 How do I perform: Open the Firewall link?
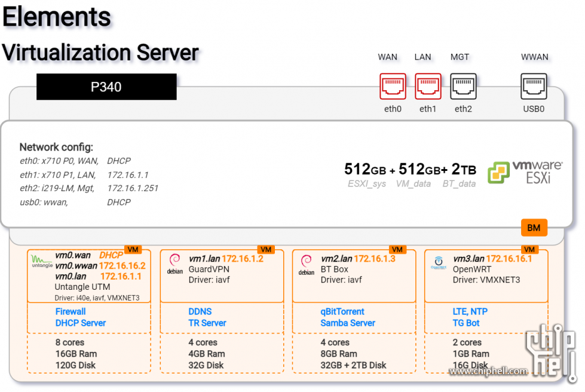(x=71, y=311)
